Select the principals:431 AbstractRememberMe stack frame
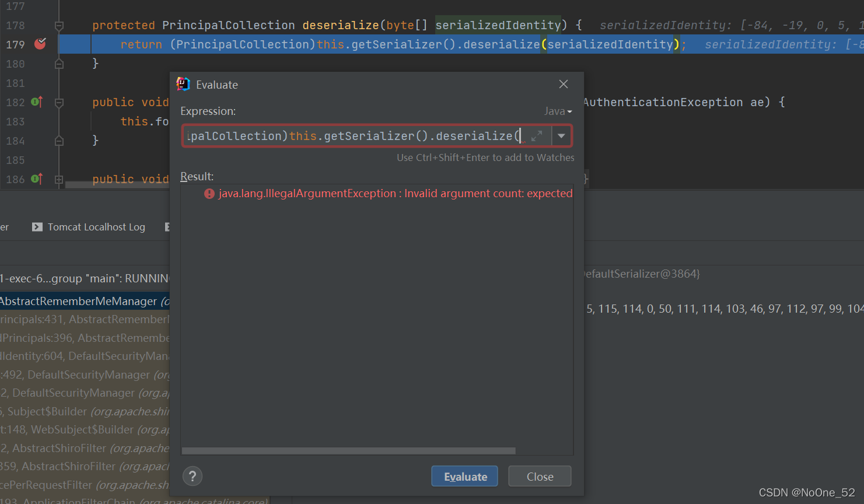 coord(85,319)
